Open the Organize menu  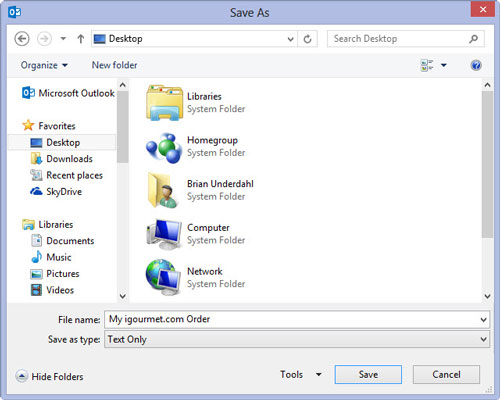click(44, 65)
